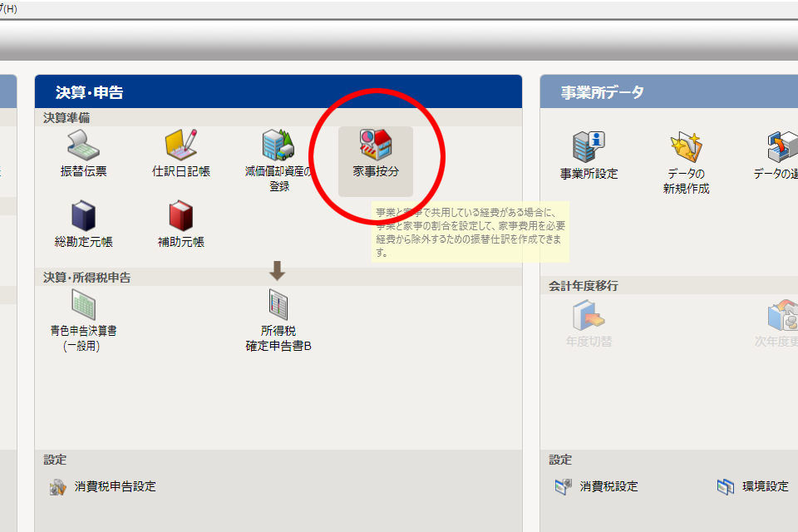The width and height of the screenshot is (798, 532).
Task: Open 減価償却資産の登録 asset registration icon
Action: (278, 145)
